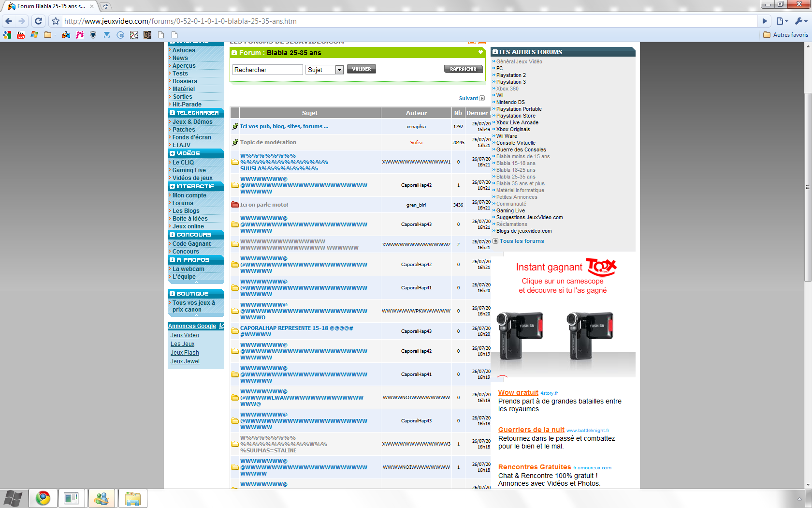Open the Playstation 3 forum link

tap(511, 82)
